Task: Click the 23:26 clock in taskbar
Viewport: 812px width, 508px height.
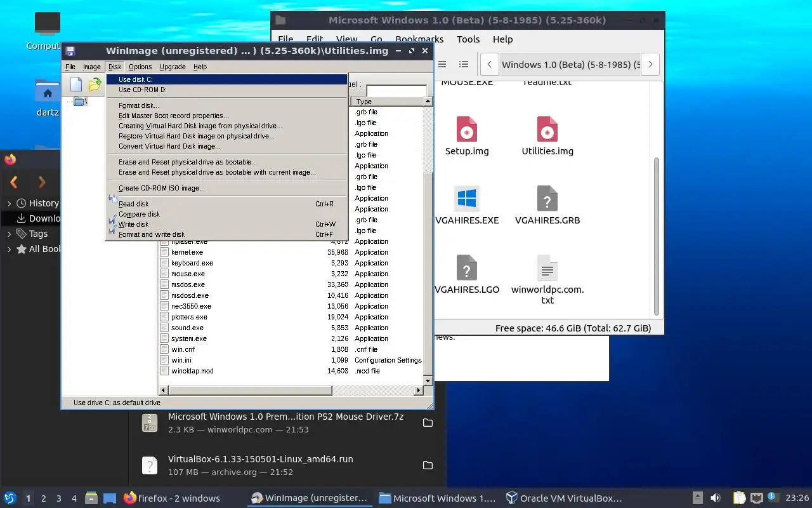Action: pos(797,498)
